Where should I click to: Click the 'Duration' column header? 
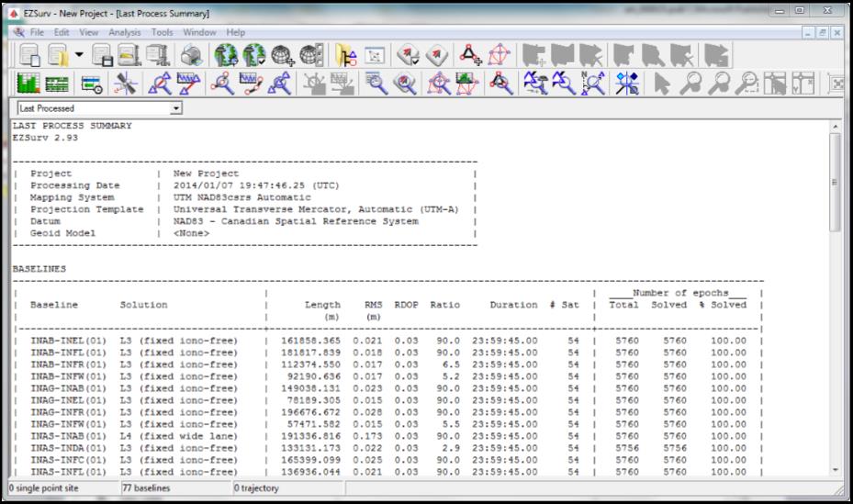[513, 305]
